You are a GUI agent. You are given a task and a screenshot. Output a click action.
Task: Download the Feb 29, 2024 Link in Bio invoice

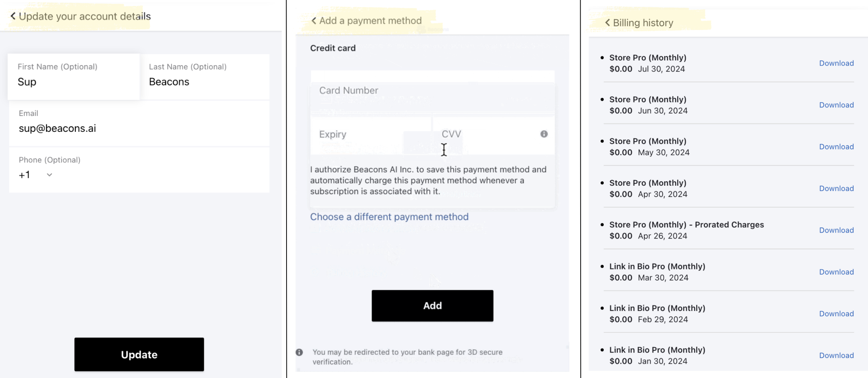(836, 314)
